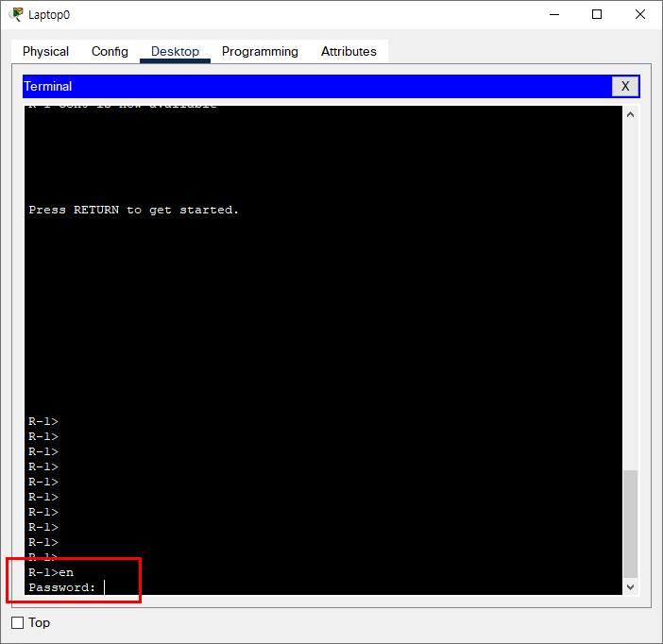Image resolution: width=663 pixels, height=644 pixels.
Task: Go to the Attributes tab
Action: [348, 52]
